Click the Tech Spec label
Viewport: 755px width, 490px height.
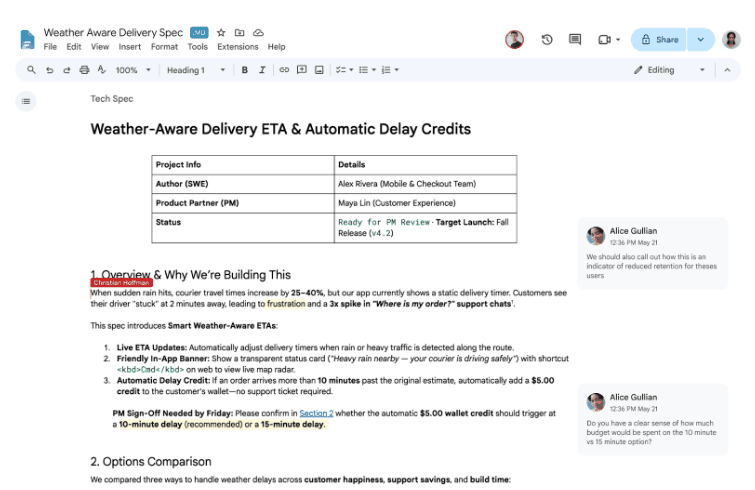(x=112, y=99)
